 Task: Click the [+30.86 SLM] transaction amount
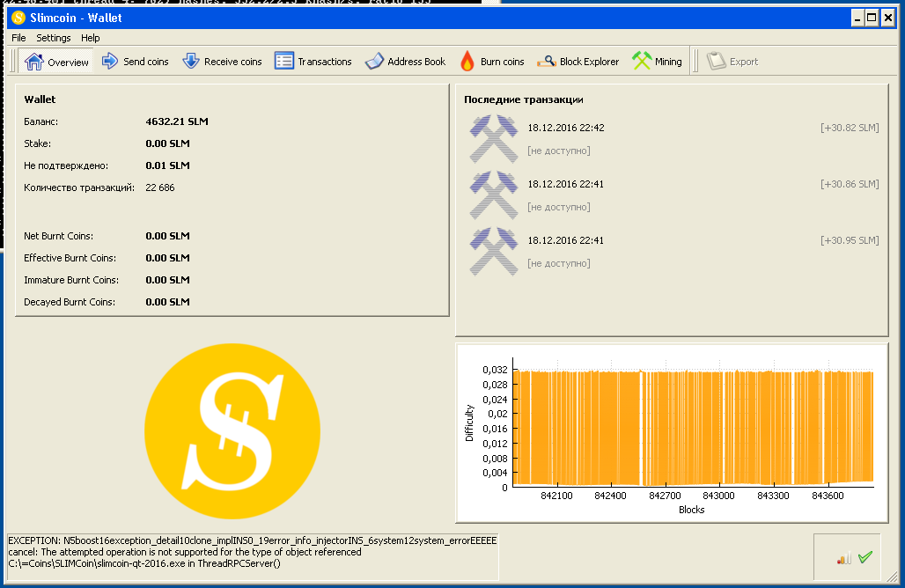point(850,184)
